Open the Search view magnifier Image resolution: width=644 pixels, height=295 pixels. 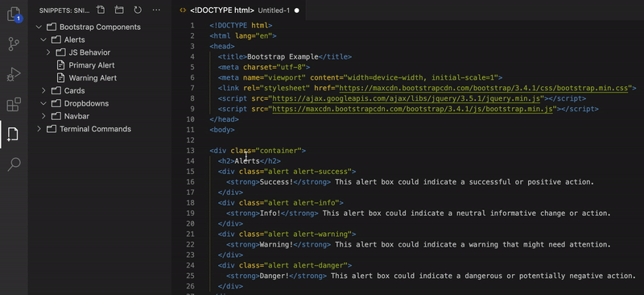[14, 164]
